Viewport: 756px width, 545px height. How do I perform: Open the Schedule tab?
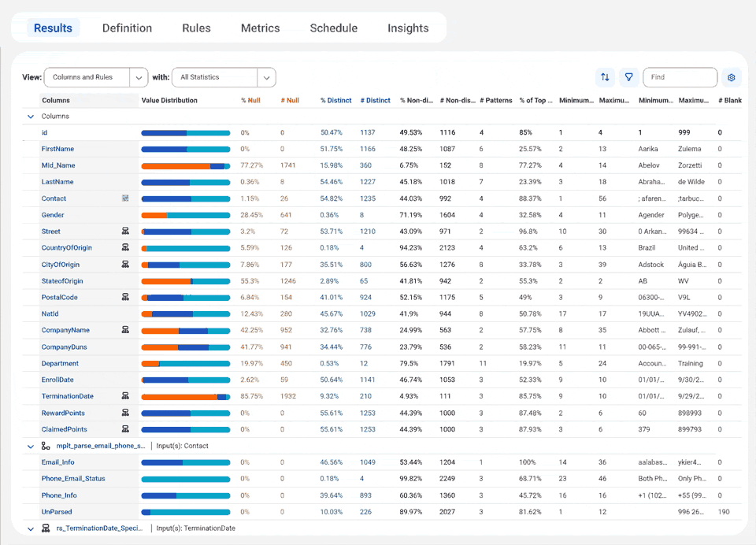click(334, 28)
